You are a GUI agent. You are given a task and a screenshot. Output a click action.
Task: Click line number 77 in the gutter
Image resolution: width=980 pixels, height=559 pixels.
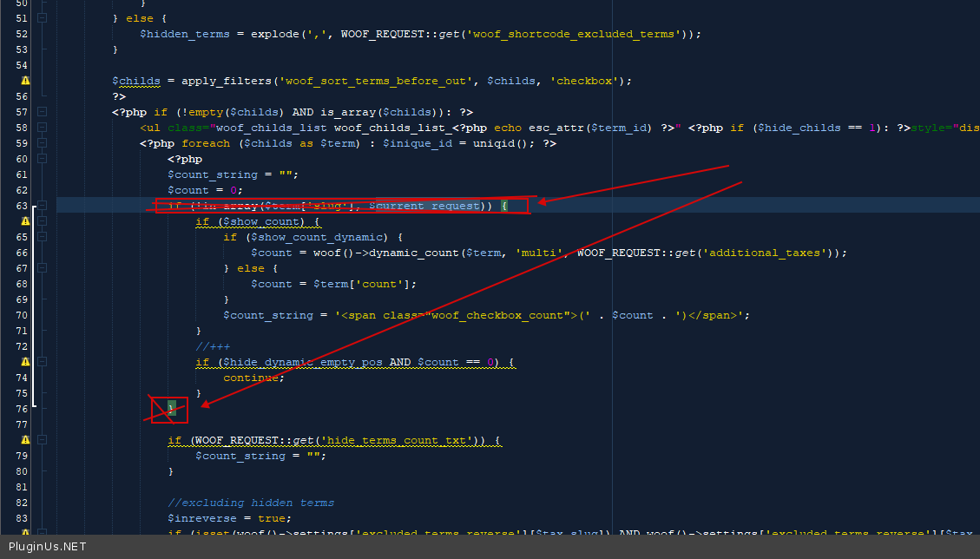tap(22, 424)
